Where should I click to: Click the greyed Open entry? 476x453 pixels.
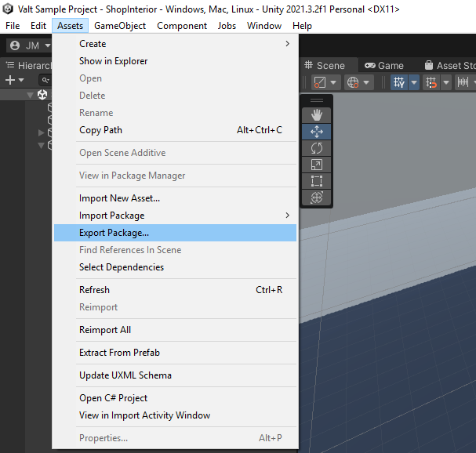(175, 78)
